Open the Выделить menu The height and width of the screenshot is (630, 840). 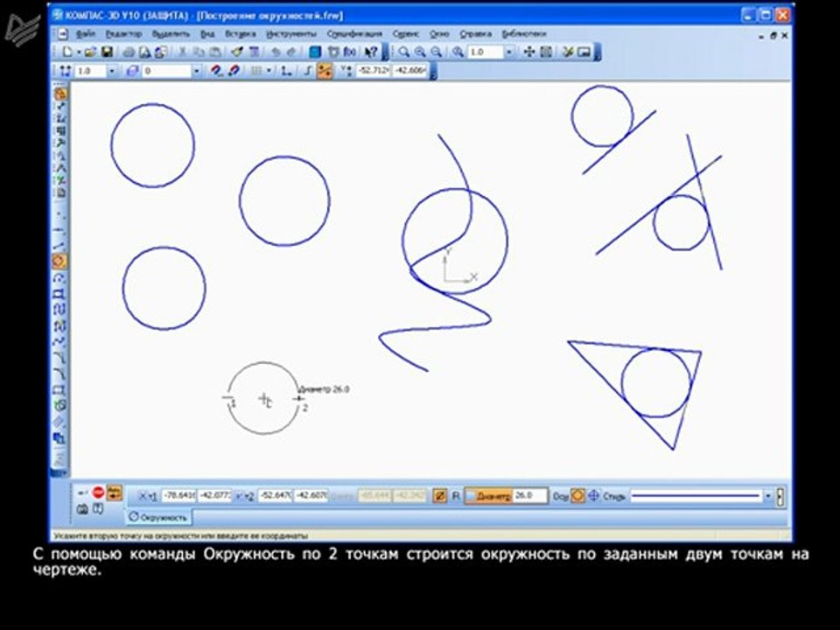pos(171,34)
